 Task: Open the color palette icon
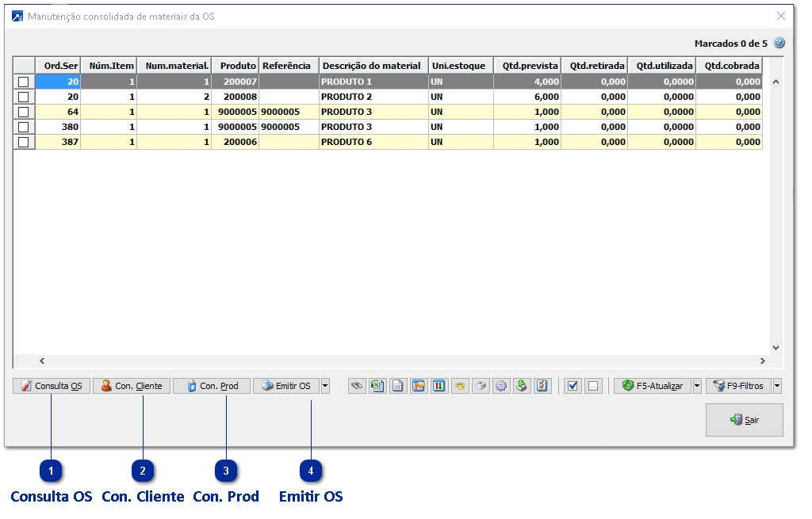click(x=460, y=386)
